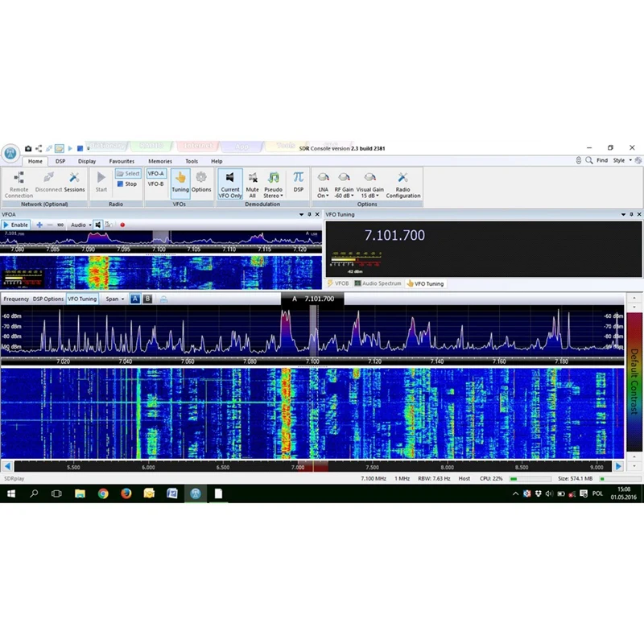Screen dimensions: 644x644
Task: Expand the Audio dropdown in VFOA panel
Action: point(81,225)
